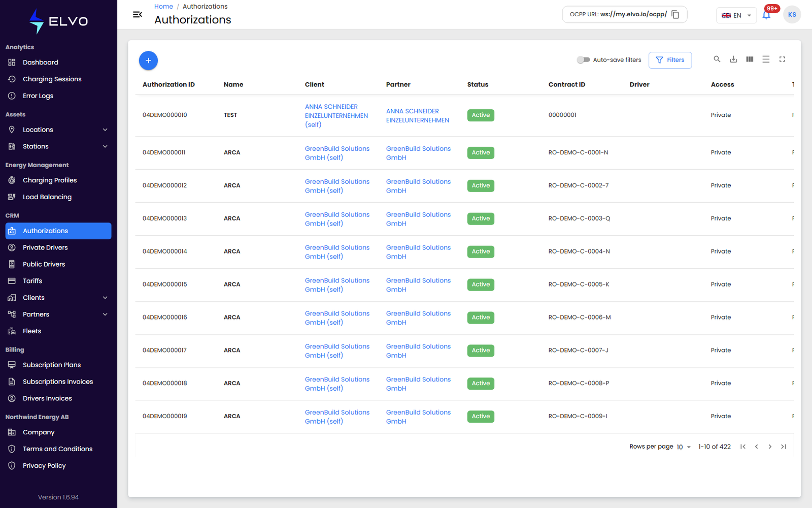Click contract ID 00000001
The height and width of the screenshot is (508, 812).
tap(562, 115)
